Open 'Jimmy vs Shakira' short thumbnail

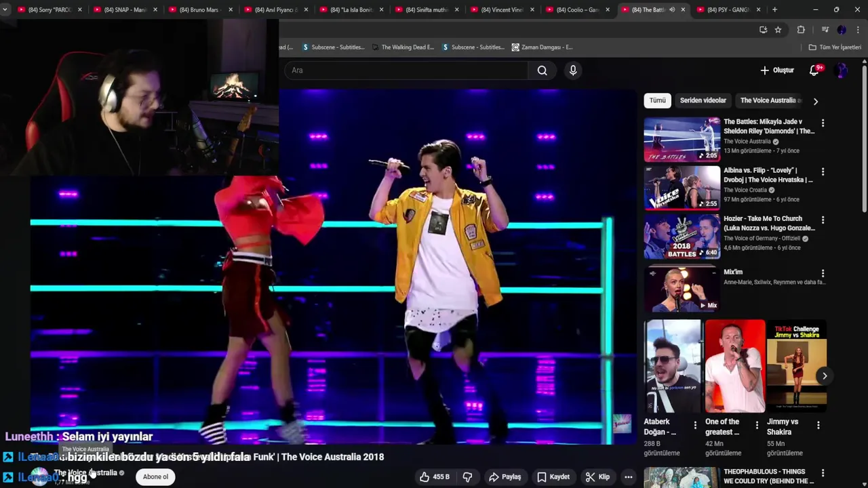click(x=796, y=366)
